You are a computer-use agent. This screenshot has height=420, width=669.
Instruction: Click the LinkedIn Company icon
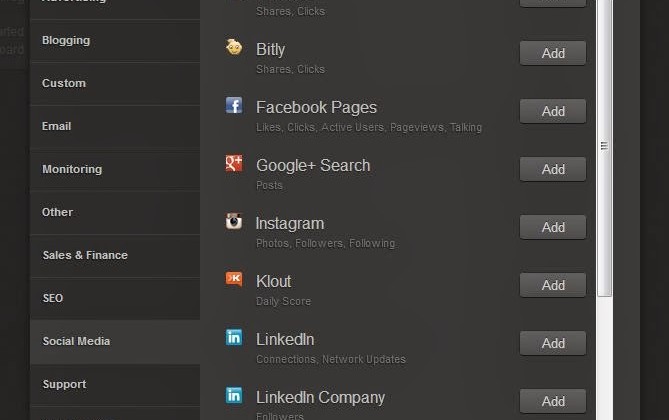234,395
